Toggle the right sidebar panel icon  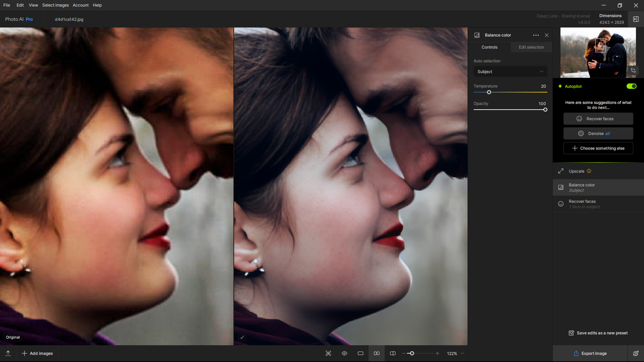click(636, 19)
